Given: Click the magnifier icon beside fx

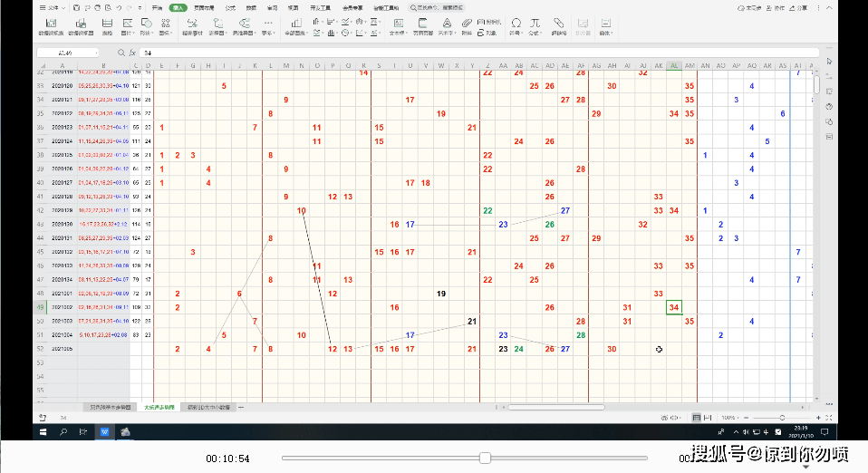Looking at the screenshot, I should (x=121, y=53).
